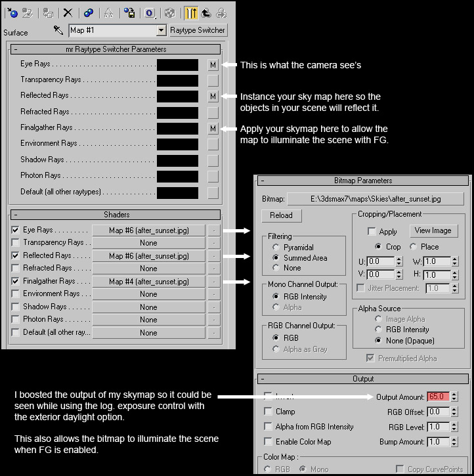Click the Make Unique icon
The width and height of the screenshot is (474, 476).
tap(108, 13)
